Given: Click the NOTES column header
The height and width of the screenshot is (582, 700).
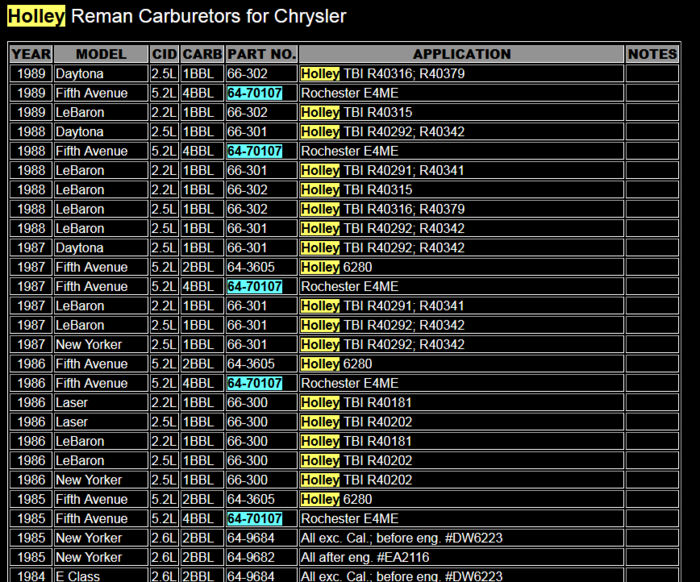Looking at the screenshot, I should (652, 54).
